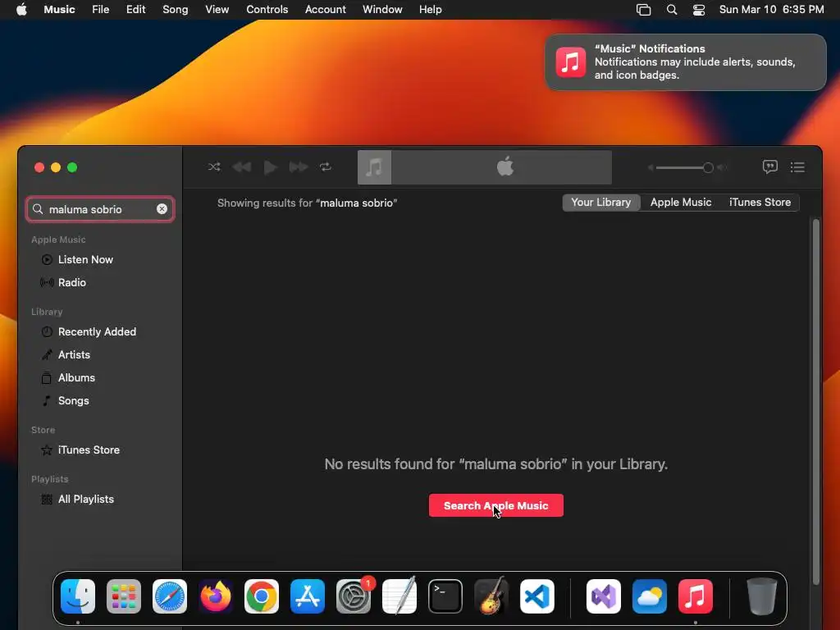840x630 pixels.
Task: Open iTunes Store in sidebar
Action: coord(89,450)
